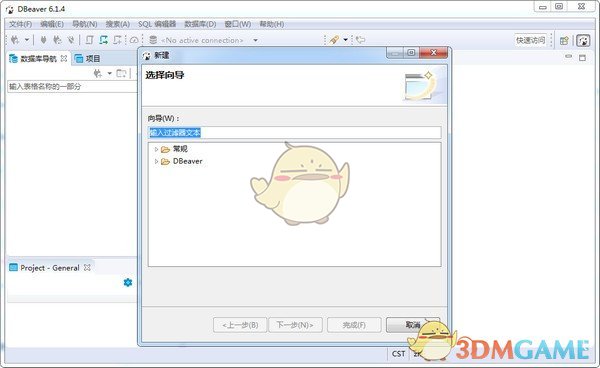This screenshot has height=368, width=600.
Task: Click the 上一步(B) back button
Action: pos(240,325)
